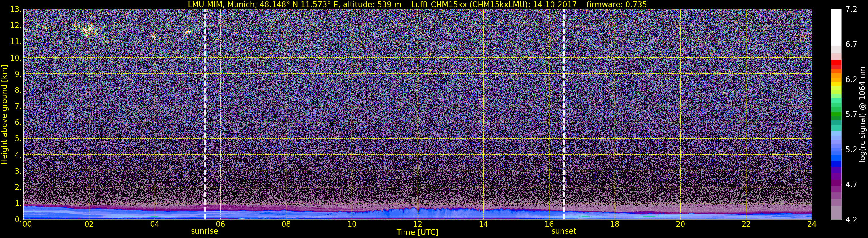Click the time tick label 22
The height and width of the screenshot is (238, 868).
click(746, 224)
